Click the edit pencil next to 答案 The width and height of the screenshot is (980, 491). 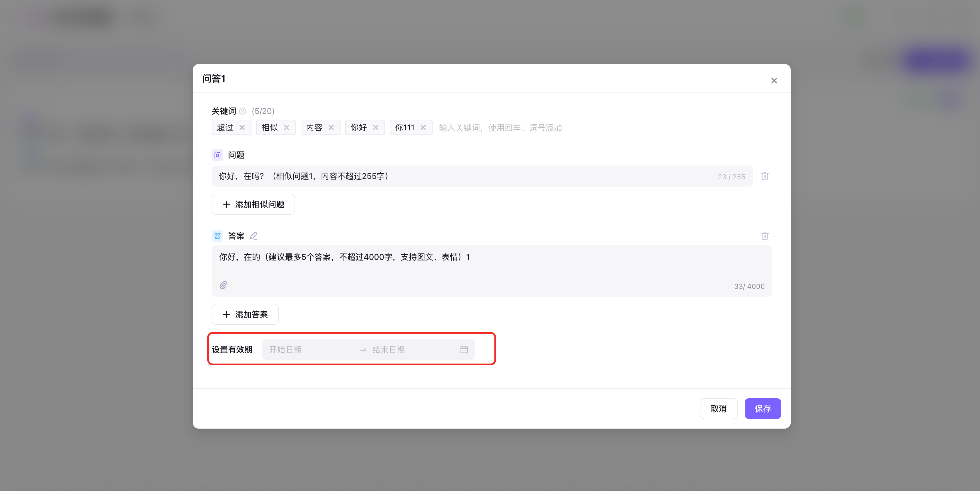tap(254, 236)
